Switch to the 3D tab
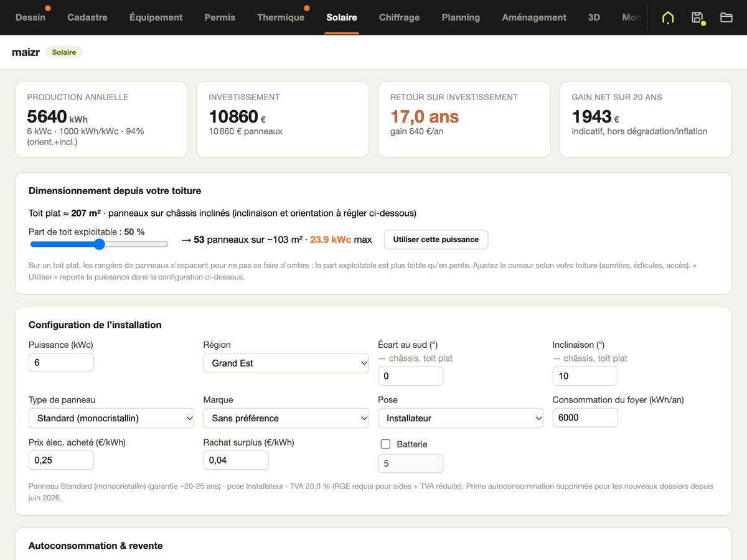 click(594, 17)
